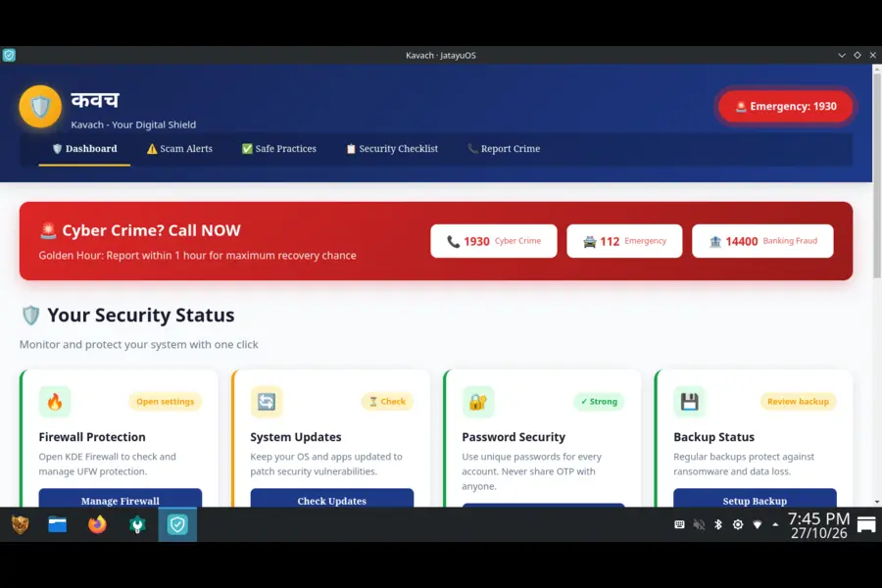This screenshot has height=588, width=882.
Task: Open the application launcher in the taskbar
Action: pos(21,524)
